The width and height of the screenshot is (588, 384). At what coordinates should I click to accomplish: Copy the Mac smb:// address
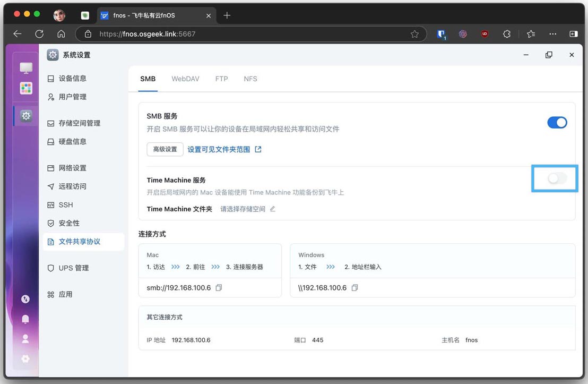[219, 288]
